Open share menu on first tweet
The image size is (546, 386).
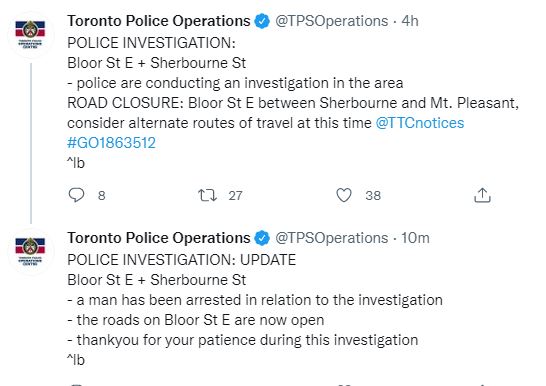(x=482, y=195)
